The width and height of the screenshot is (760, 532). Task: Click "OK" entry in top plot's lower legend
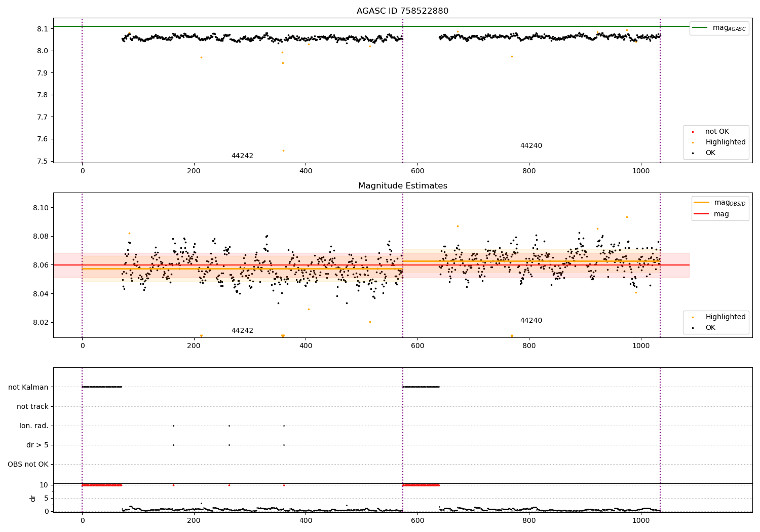click(710, 153)
